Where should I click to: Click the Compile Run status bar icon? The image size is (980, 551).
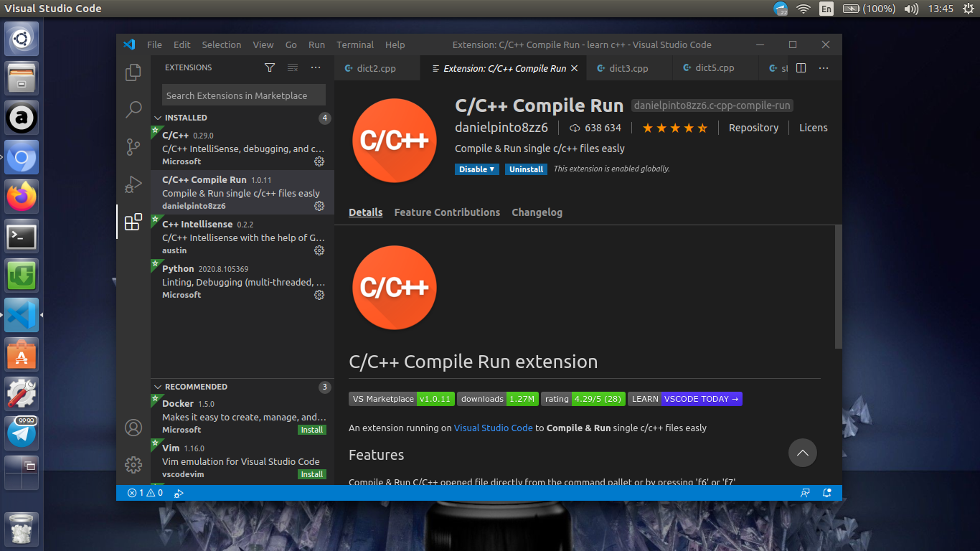point(179,493)
